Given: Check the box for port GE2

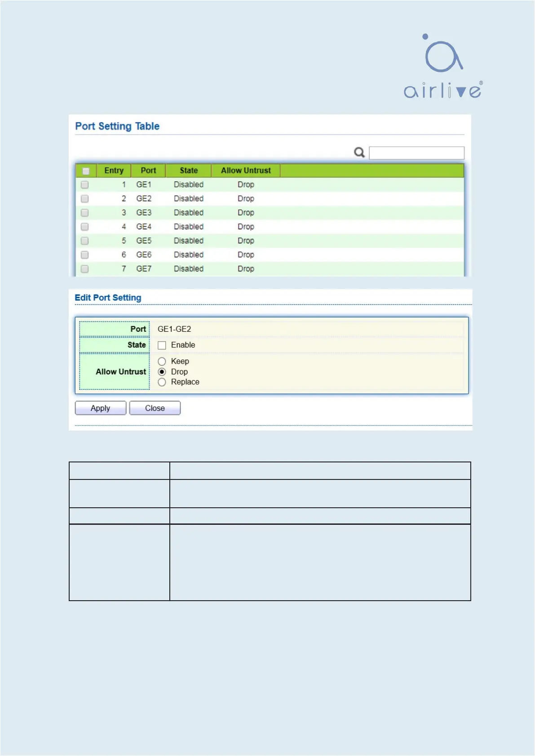Looking at the screenshot, I should 84,199.
